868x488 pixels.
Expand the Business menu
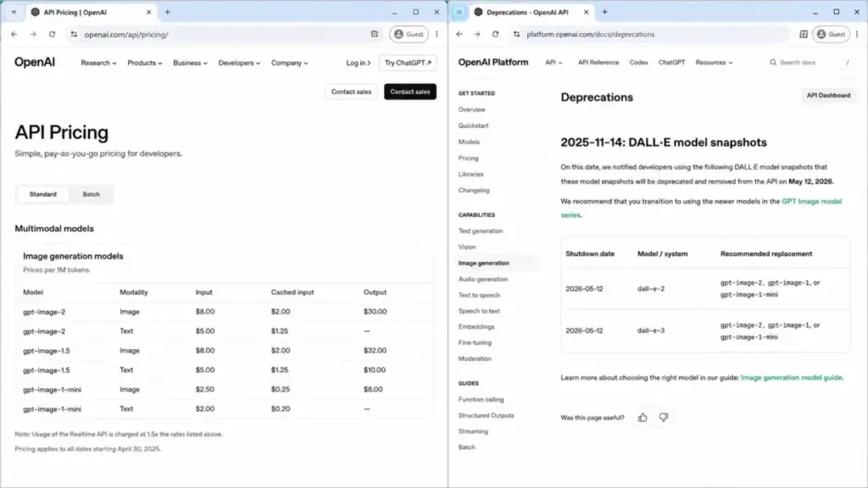click(190, 63)
